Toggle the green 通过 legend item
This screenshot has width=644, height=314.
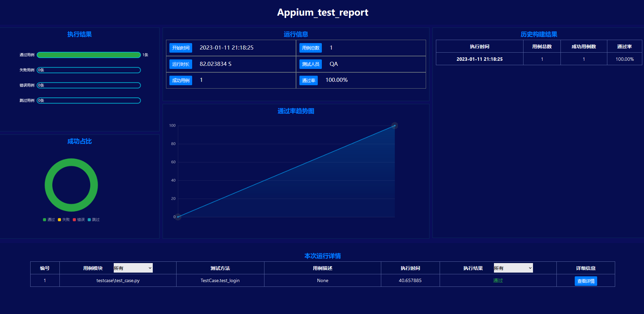point(49,220)
